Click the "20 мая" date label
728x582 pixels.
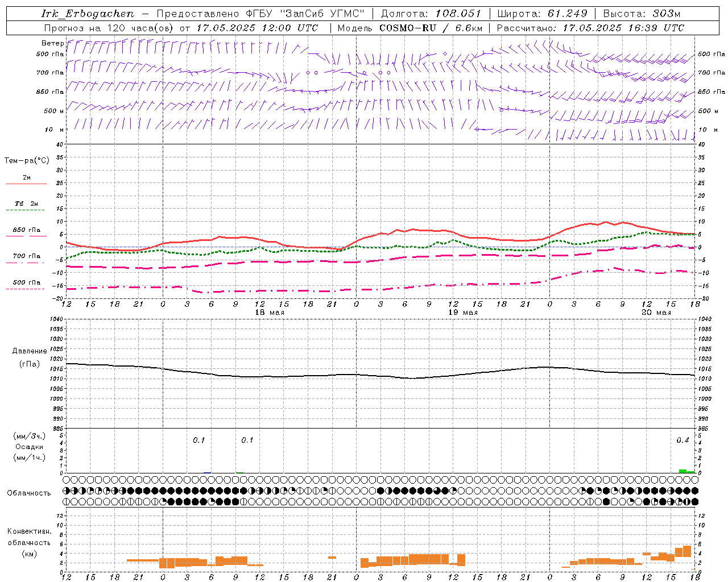[656, 313]
